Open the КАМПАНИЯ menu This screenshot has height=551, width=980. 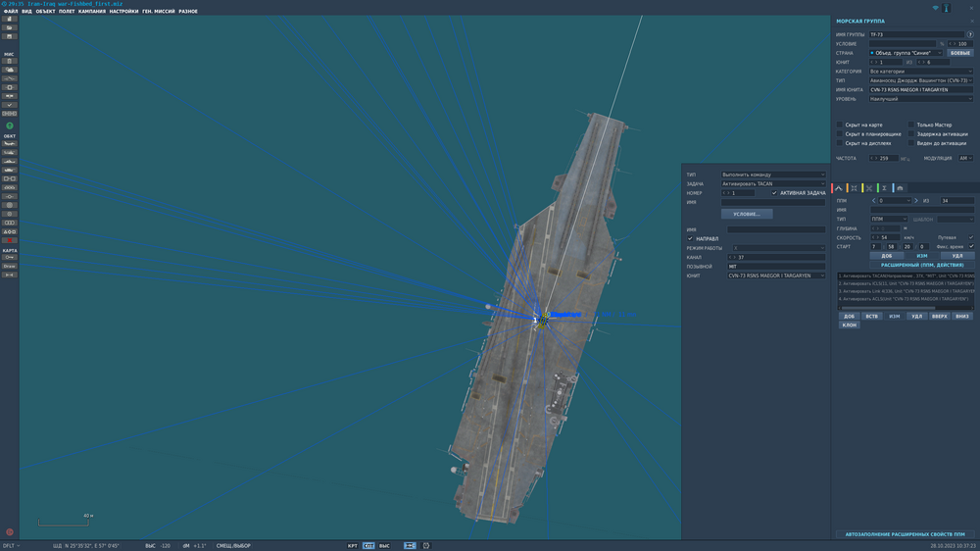pos(92,11)
